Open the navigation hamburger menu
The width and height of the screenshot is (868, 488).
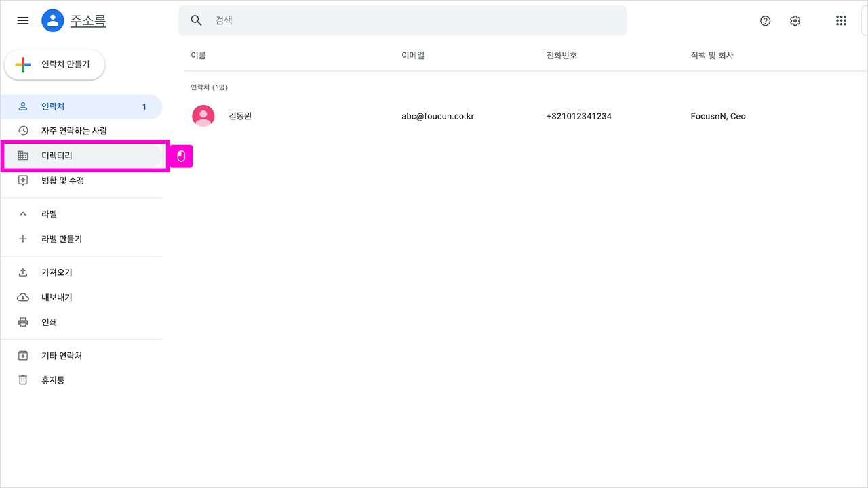coord(22,20)
